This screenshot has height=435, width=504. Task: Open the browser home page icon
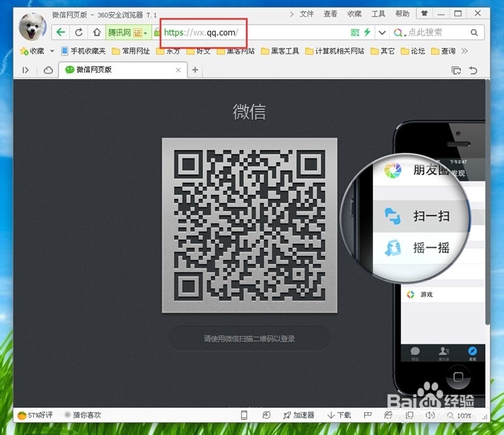tap(97, 32)
